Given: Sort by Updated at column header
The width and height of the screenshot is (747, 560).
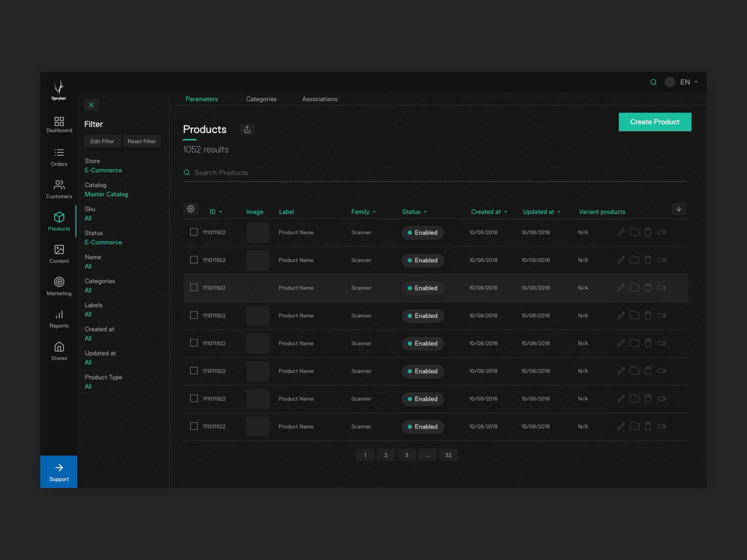Looking at the screenshot, I should tap(541, 212).
